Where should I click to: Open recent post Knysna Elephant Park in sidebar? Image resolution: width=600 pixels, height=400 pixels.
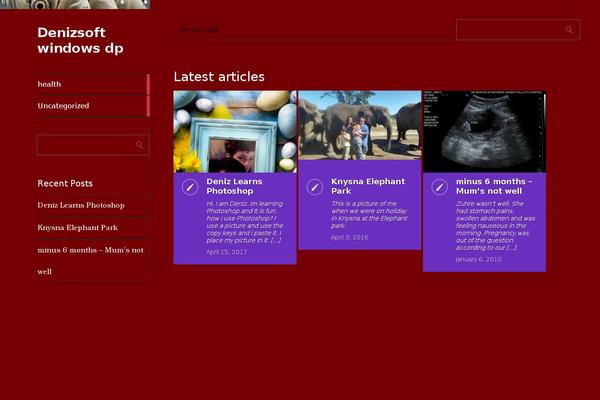tap(78, 227)
